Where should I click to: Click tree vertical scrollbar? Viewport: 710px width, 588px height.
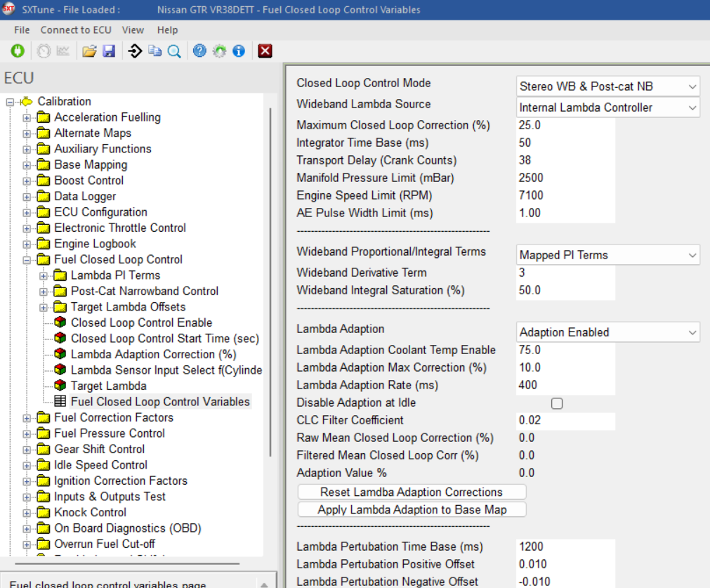tap(270, 282)
